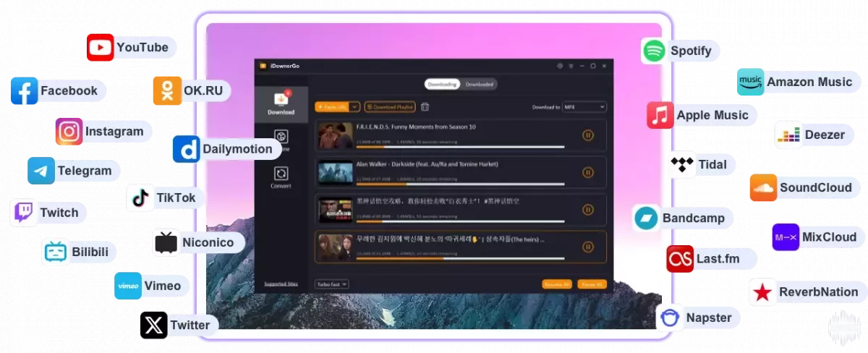Click the Pause All button
Viewport: 868px width, 353px height.
(x=592, y=284)
